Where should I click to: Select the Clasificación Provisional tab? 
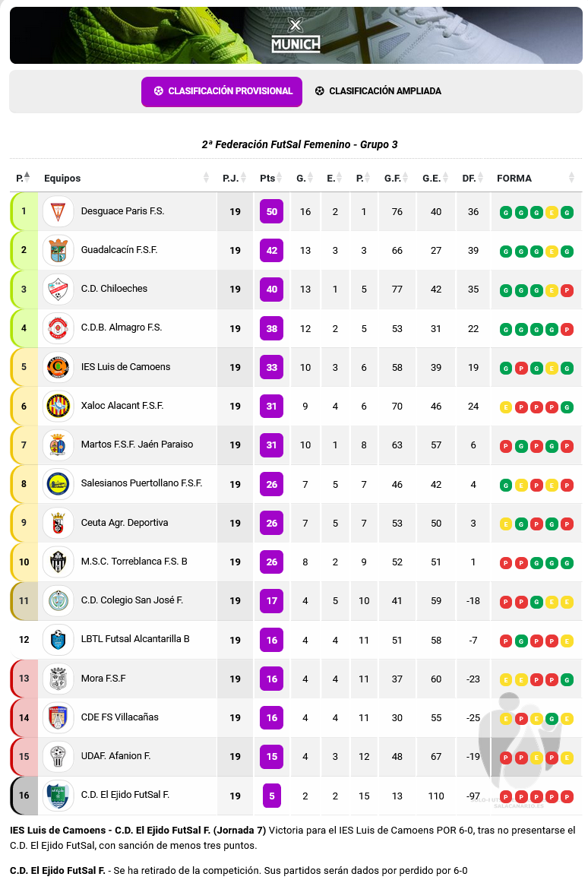pyautogui.click(x=222, y=91)
